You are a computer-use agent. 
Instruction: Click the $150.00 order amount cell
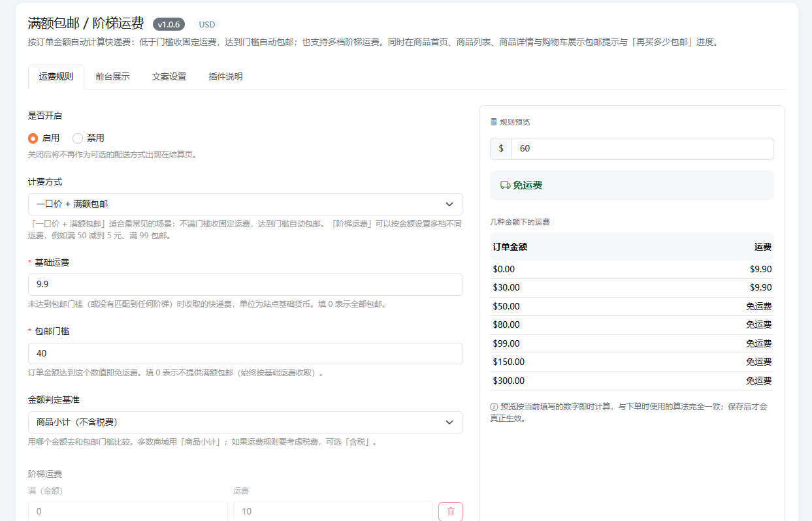tap(509, 362)
